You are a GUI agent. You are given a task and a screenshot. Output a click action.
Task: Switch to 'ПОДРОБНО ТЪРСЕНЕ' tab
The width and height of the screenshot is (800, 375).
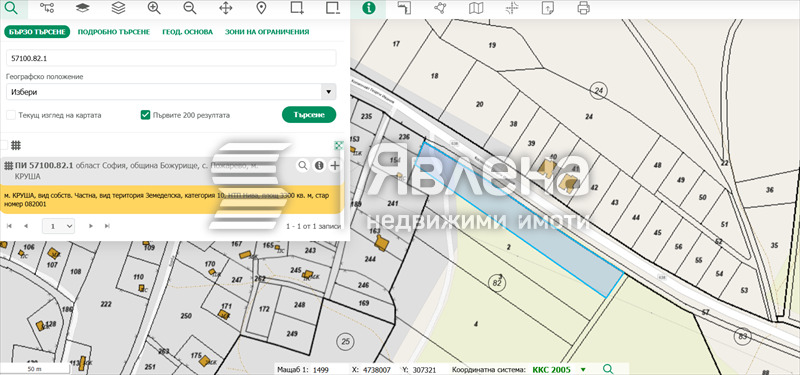click(x=114, y=32)
